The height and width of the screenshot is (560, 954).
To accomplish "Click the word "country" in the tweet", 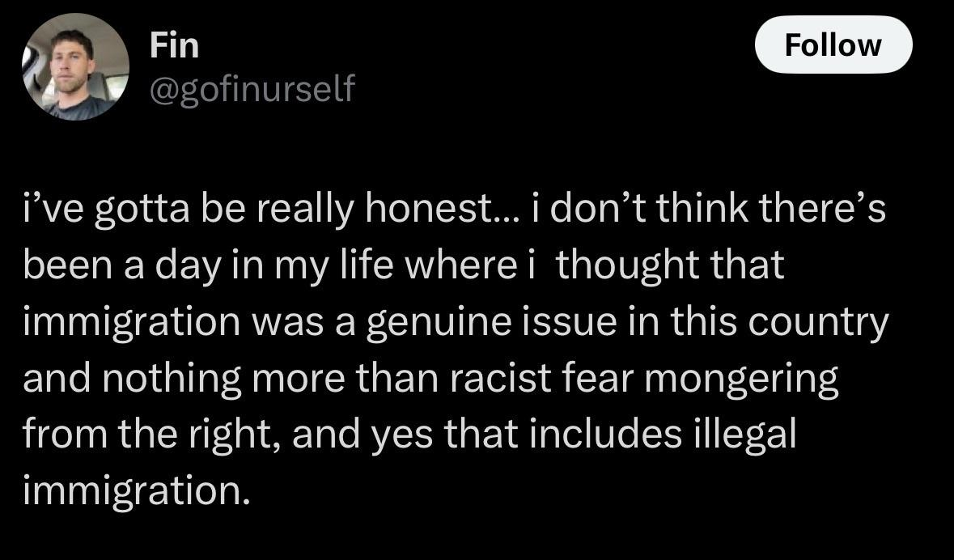I will point(818,324).
